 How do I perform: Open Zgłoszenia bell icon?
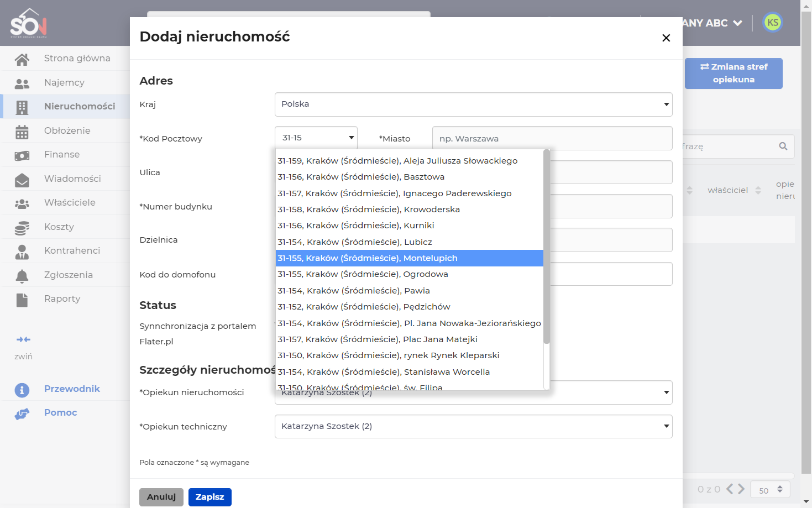click(22, 276)
